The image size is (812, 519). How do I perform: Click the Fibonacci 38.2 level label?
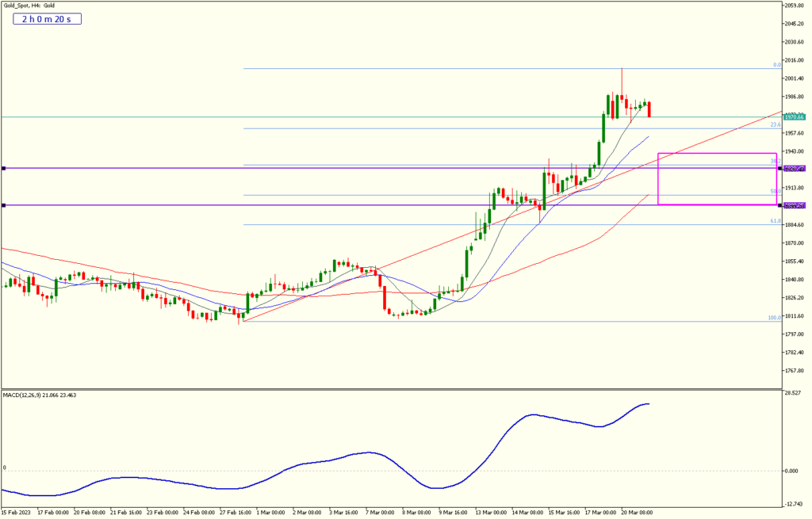click(x=776, y=161)
